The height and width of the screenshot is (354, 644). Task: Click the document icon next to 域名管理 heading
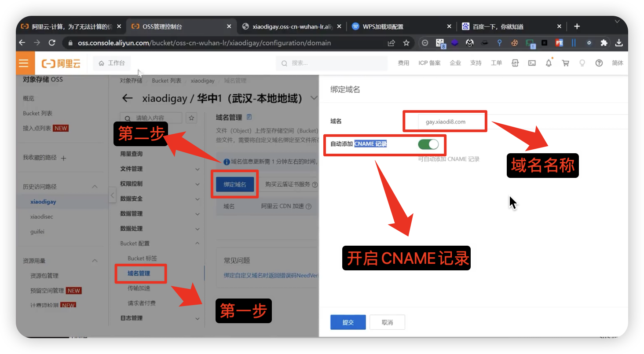[249, 117]
